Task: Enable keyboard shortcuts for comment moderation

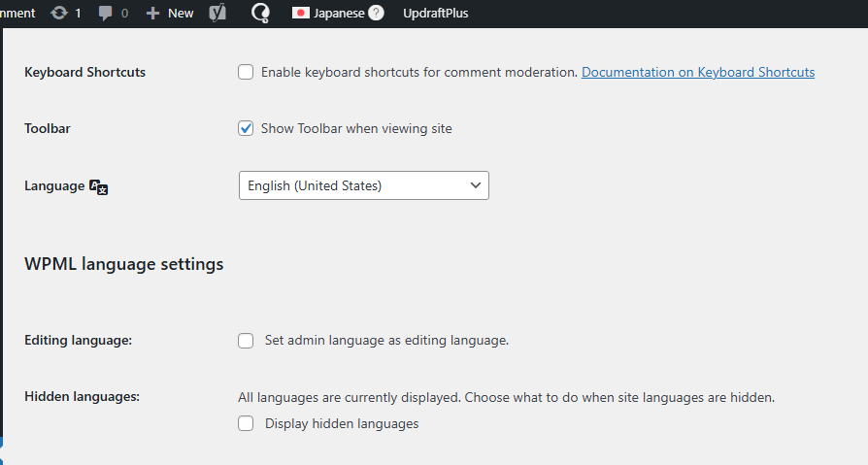Action: (x=247, y=72)
